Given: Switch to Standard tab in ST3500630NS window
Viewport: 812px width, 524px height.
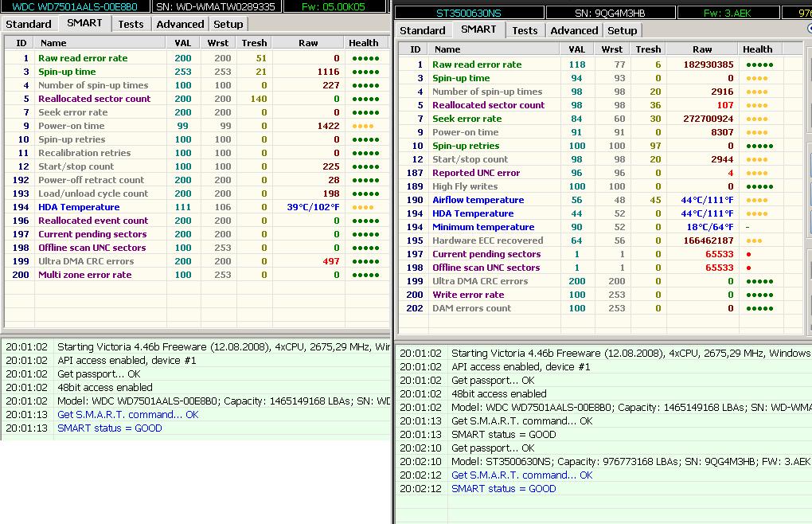Looking at the screenshot, I should coord(423,30).
